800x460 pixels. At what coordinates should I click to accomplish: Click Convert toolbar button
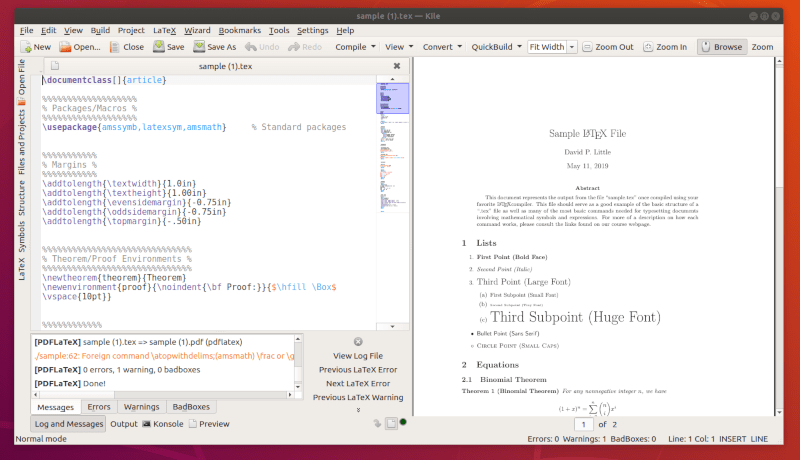point(437,47)
